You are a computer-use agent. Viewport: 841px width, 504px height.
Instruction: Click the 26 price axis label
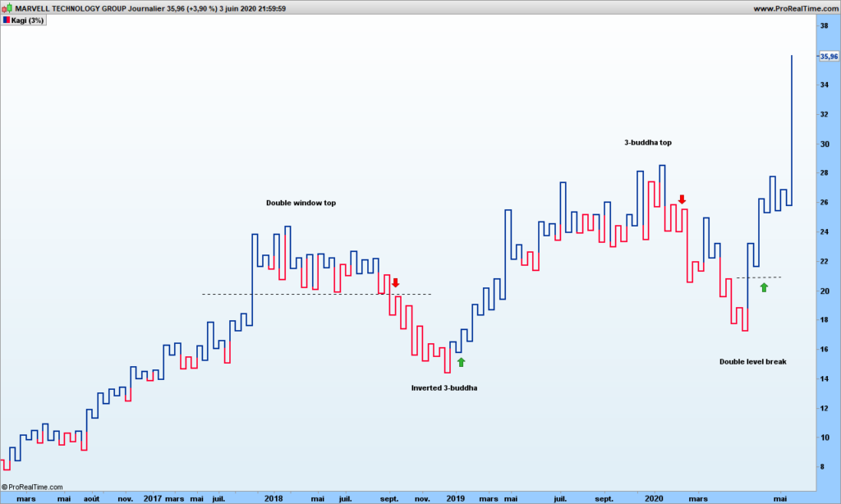[825, 202]
